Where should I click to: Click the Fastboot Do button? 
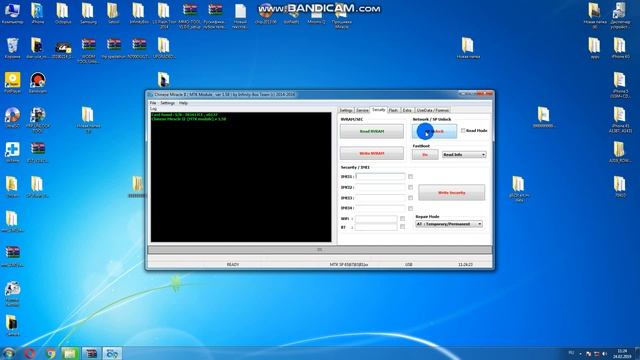click(425, 155)
